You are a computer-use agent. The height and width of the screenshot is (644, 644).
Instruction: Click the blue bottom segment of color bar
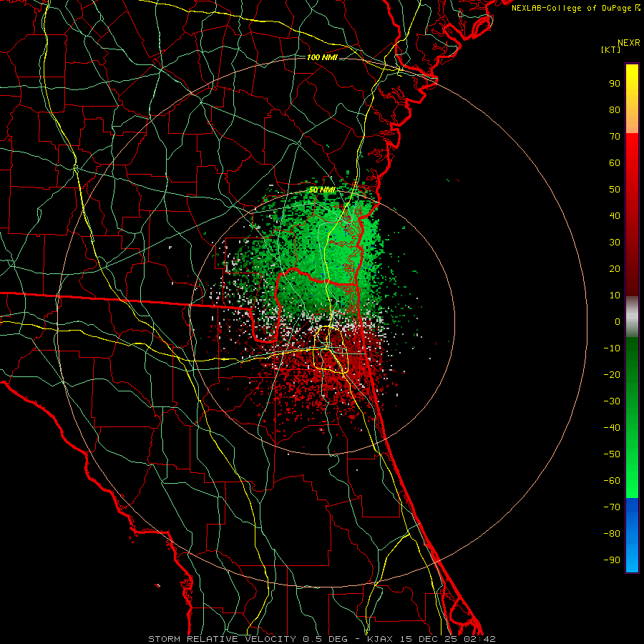[632, 535]
